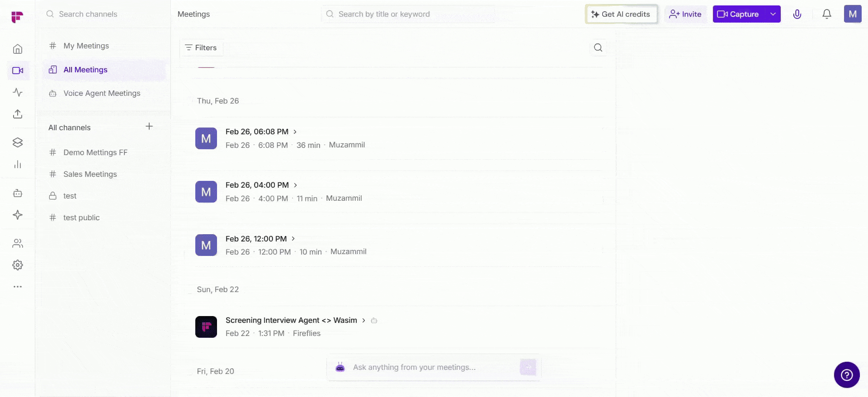Click the search magnifier icon beside Filters row
The width and height of the screenshot is (868, 397).
click(x=598, y=47)
